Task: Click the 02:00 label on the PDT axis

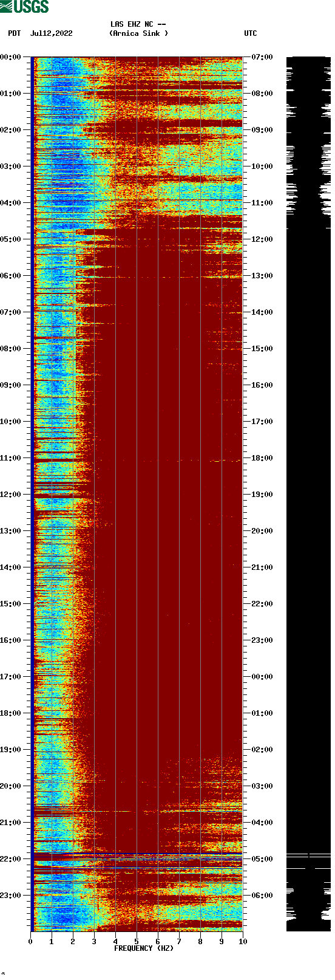Action: coord(11,130)
